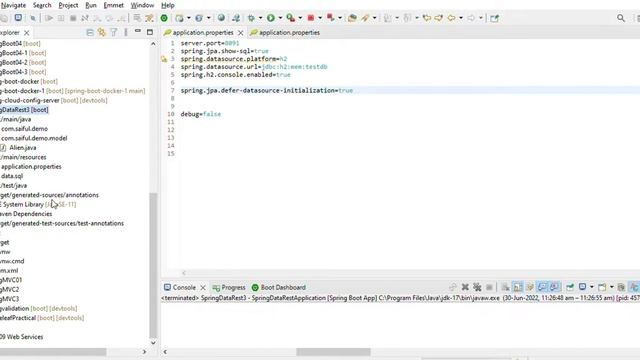The height and width of the screenshot is (360, 640).
Task: Toggle Show Console on standard output change
Action: 542,287
